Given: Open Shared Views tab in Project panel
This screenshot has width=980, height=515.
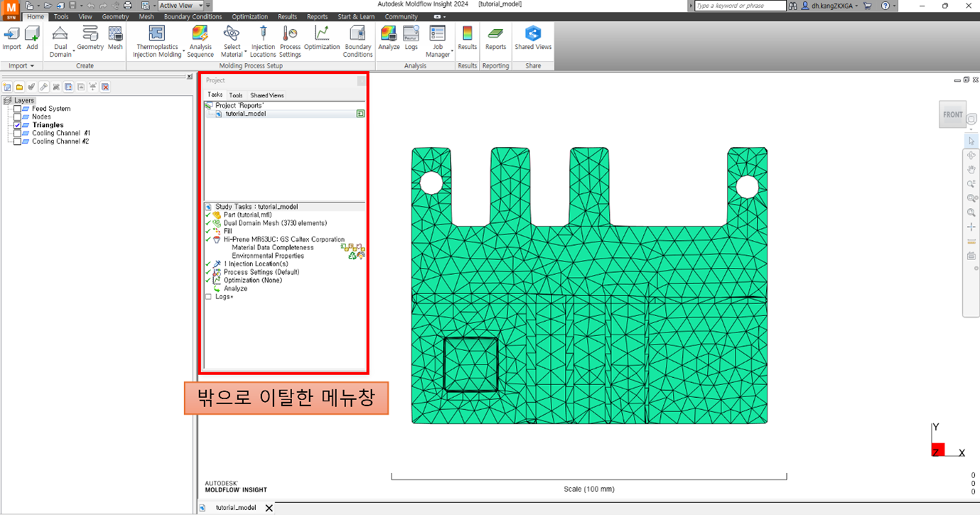Looking at the screenshot, I should 267,95.
